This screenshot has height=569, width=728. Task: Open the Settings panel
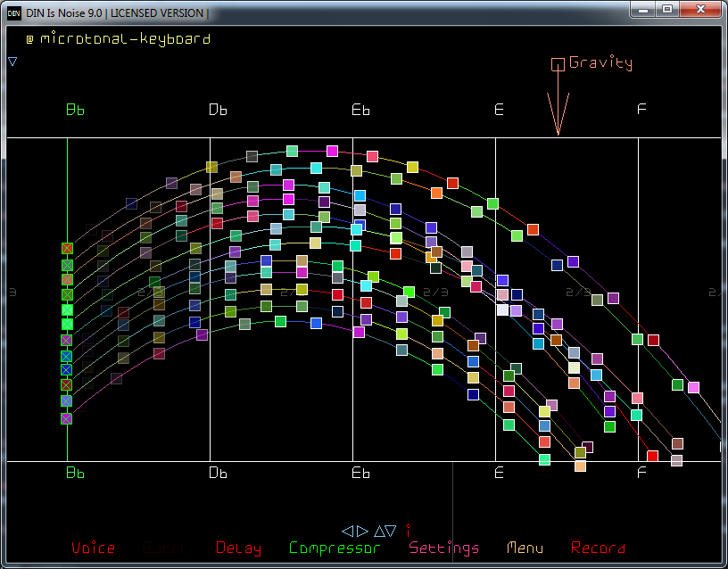point(443,548)
